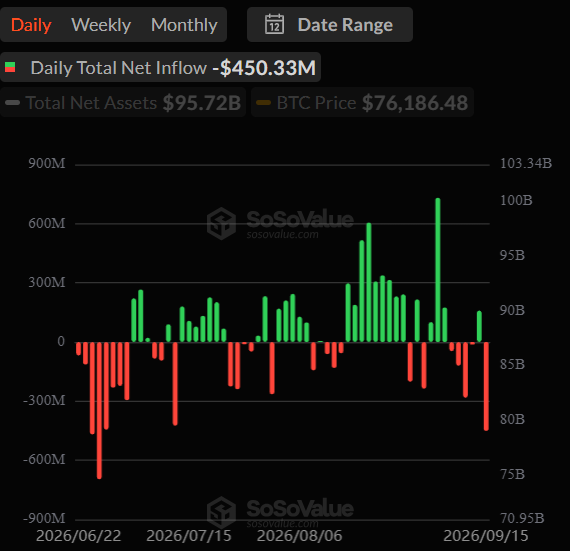Click the gray Total Net Assets legend marker

tap(13, 102)
